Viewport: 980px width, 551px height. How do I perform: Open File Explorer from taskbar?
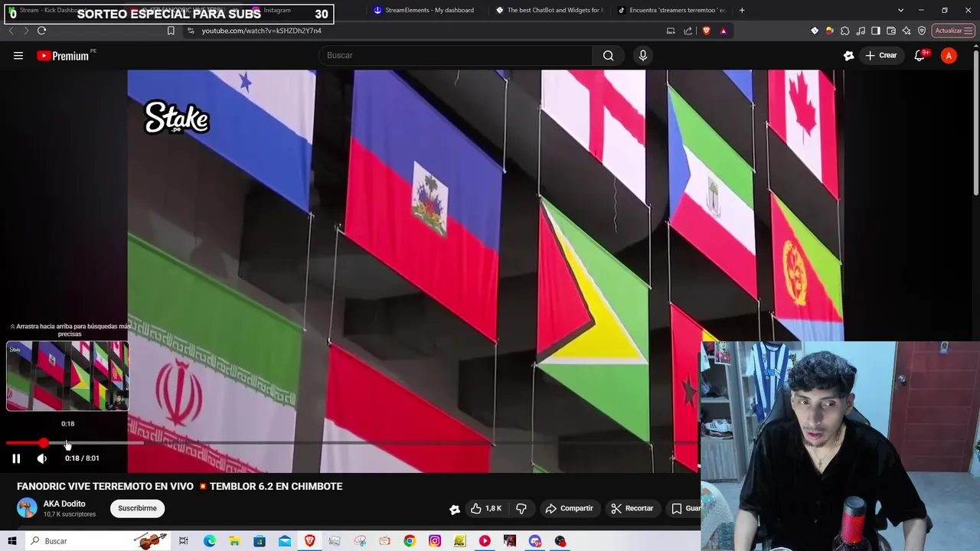coord(234,541)
